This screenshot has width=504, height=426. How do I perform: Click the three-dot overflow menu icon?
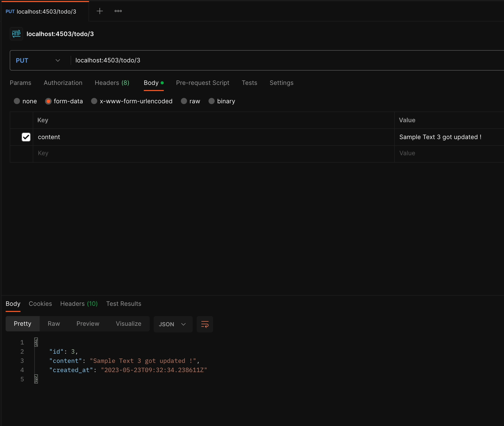(118, 11)
